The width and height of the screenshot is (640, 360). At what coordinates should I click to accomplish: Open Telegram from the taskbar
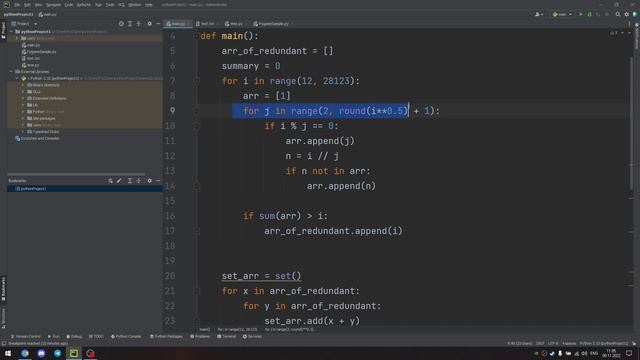58,353
